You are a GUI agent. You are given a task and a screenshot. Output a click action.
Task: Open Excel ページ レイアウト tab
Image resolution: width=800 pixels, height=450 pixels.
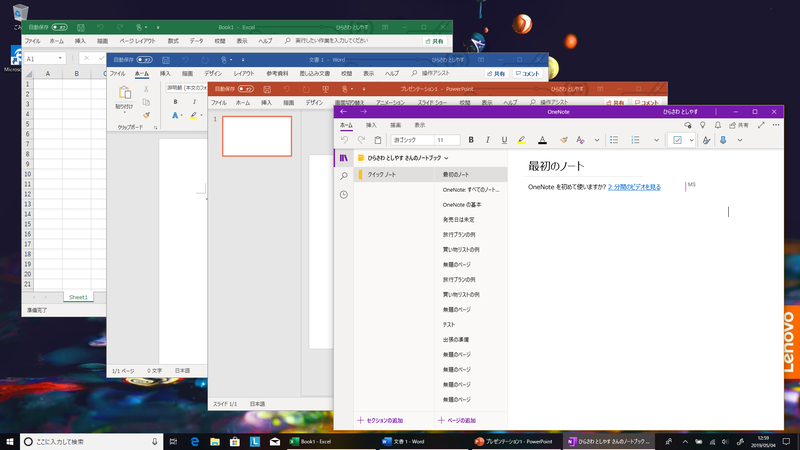[137, 41]
